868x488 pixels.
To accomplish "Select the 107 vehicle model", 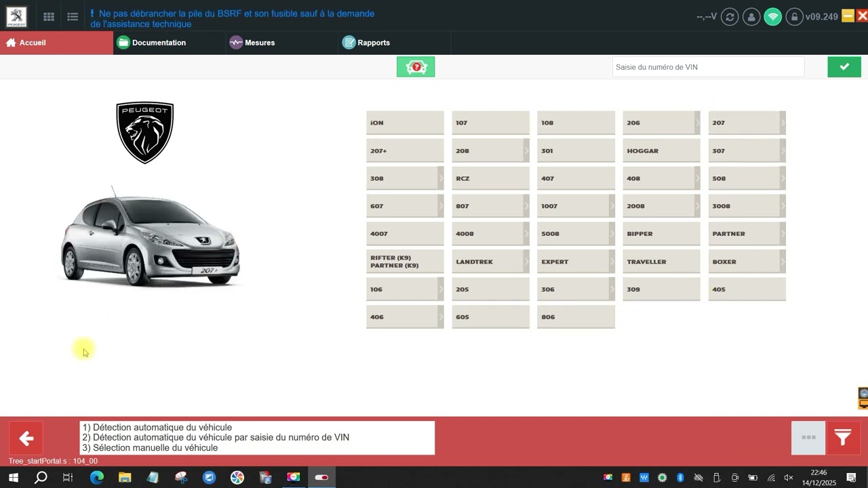I will click(490, 123).
